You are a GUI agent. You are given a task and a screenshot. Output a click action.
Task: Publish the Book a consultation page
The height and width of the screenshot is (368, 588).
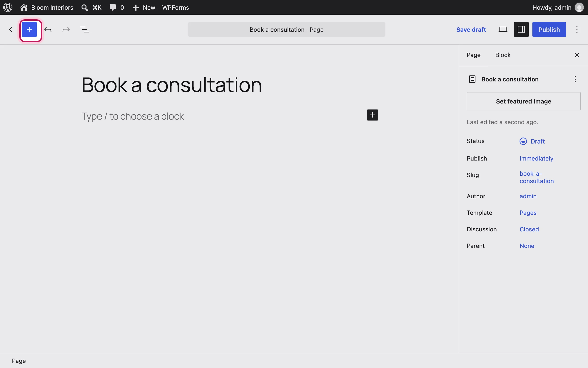[549, 29]
